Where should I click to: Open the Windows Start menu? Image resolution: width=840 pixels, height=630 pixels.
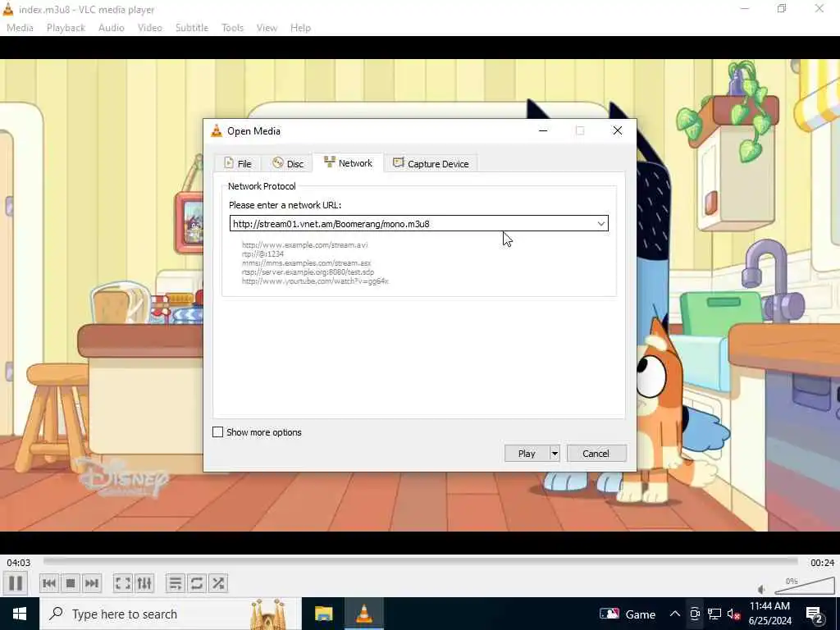tap(20, 614)
